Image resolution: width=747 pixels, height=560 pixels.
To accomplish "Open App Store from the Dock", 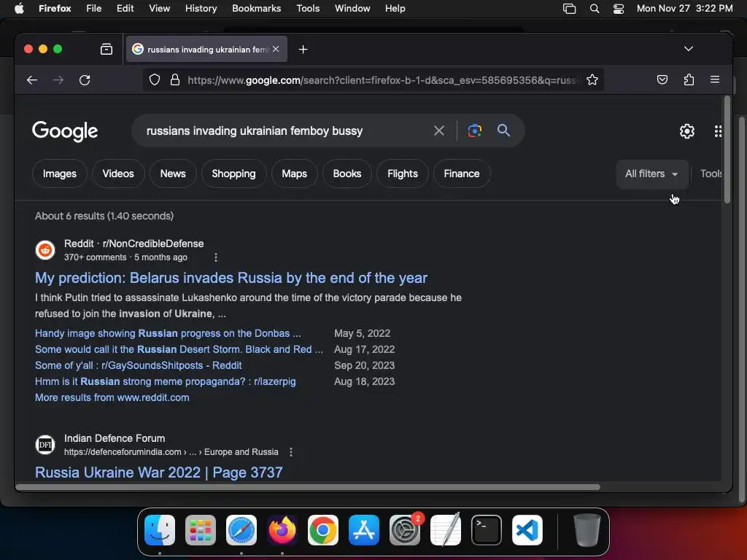I will (x=364, y=529).
